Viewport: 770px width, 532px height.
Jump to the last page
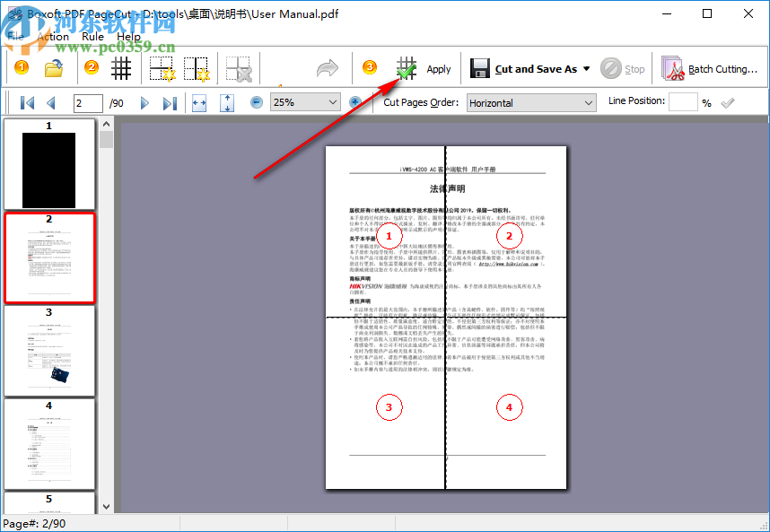170,102
